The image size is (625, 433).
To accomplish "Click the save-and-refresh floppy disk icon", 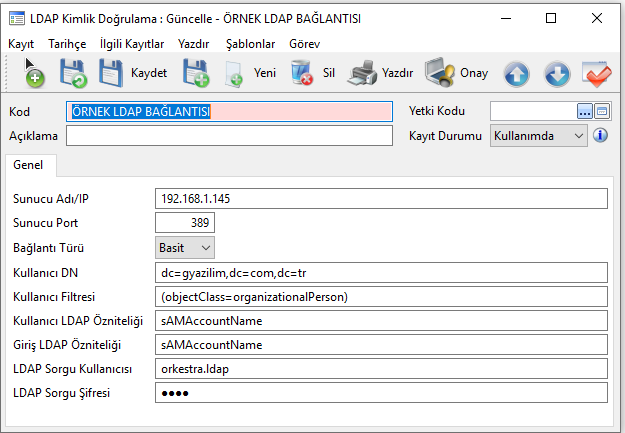I will [x=73, y=73].
